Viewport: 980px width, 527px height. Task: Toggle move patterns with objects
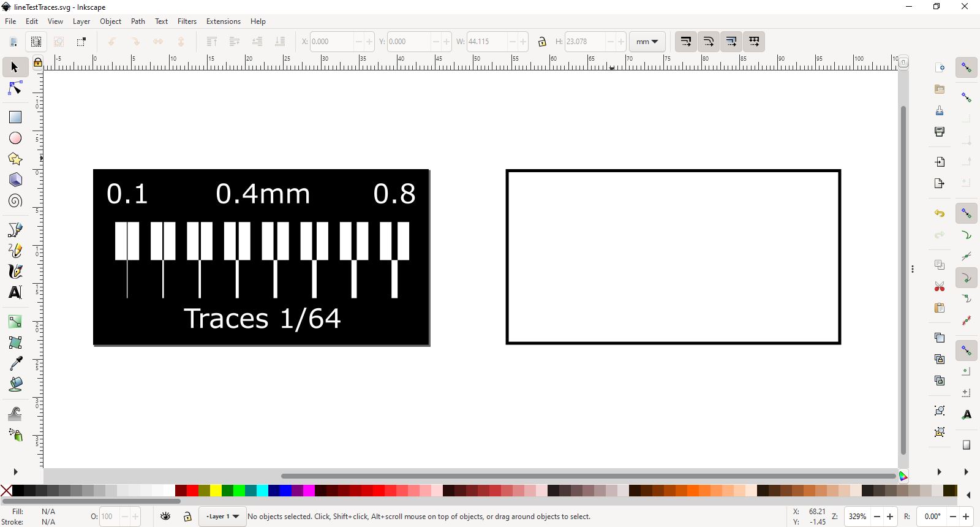[754, 42]
